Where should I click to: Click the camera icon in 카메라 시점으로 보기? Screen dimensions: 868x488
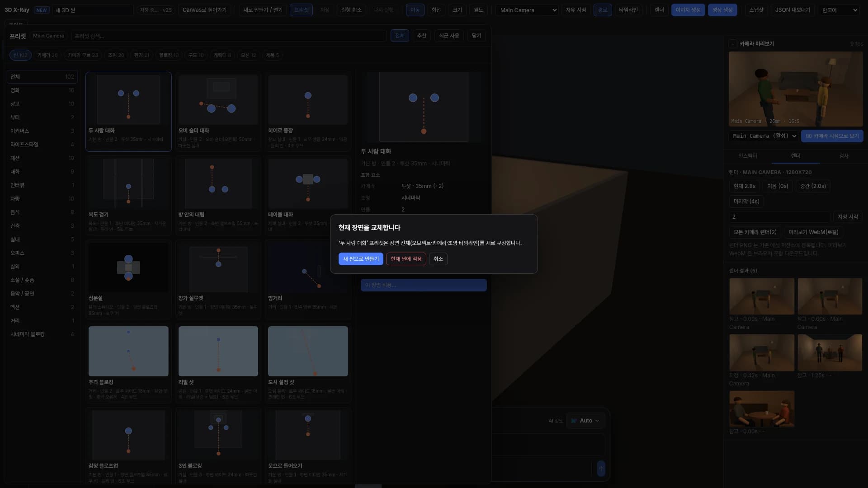(808, 136)
